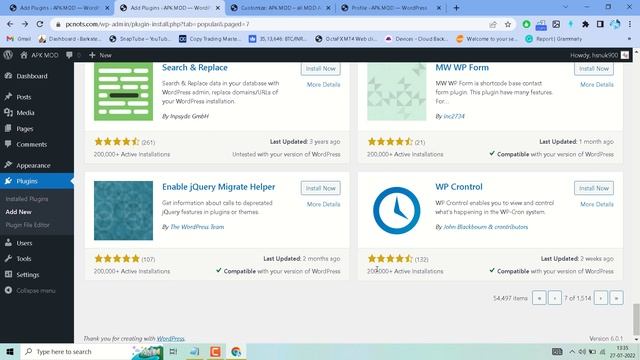Go to first page of results
640x360 pixels.
pyautogui.click(x=539, y=298)
